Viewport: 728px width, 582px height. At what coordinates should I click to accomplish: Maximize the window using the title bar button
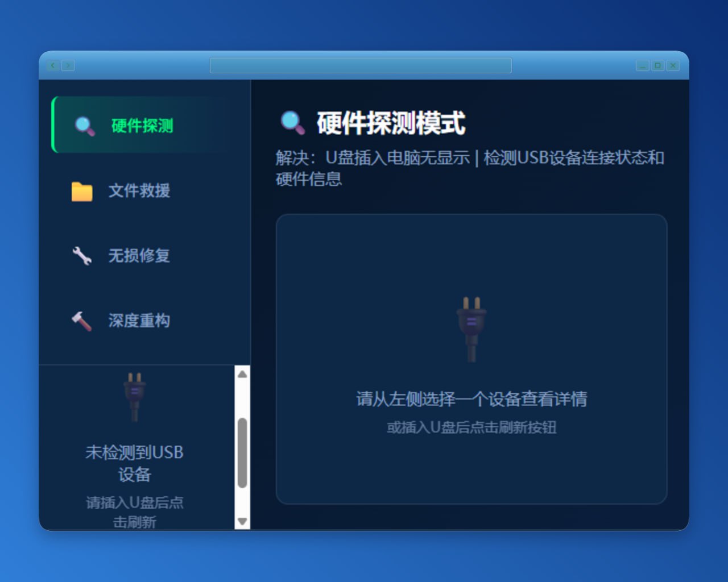657,65
